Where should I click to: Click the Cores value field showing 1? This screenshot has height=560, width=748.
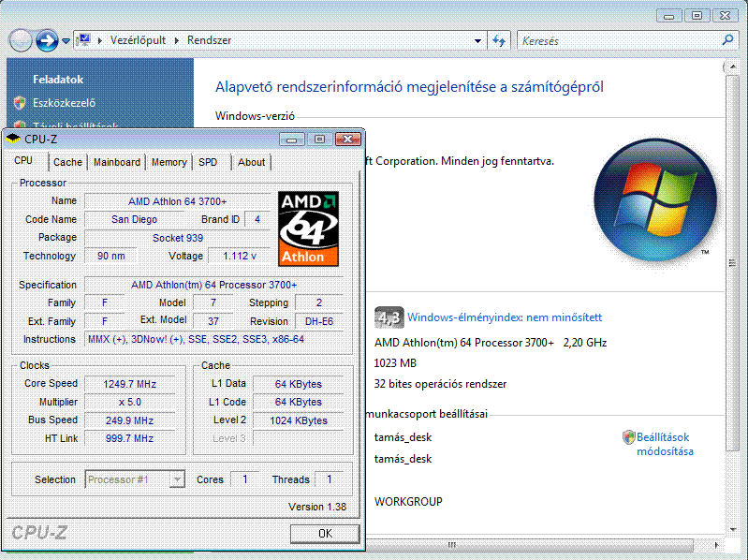coord(244,479)
